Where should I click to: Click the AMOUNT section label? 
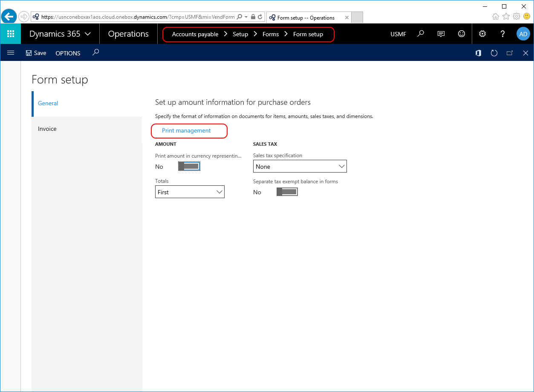(x=166, y=144)
